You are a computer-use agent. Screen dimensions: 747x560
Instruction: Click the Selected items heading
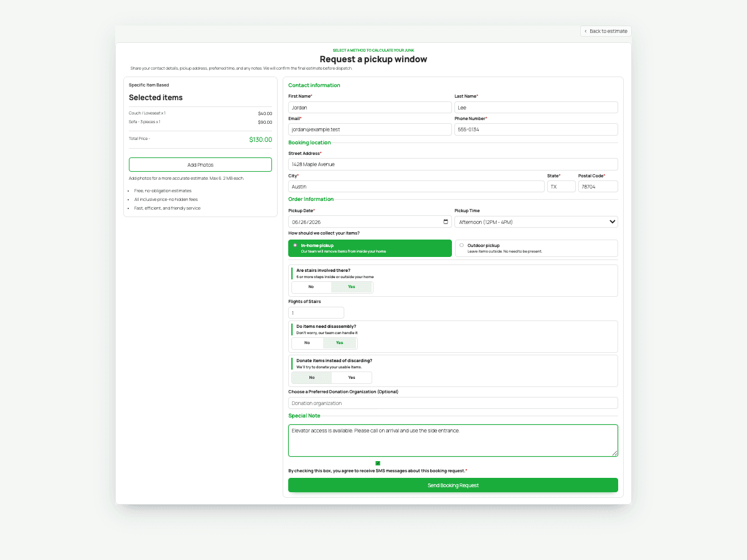[x=156, y=98]
